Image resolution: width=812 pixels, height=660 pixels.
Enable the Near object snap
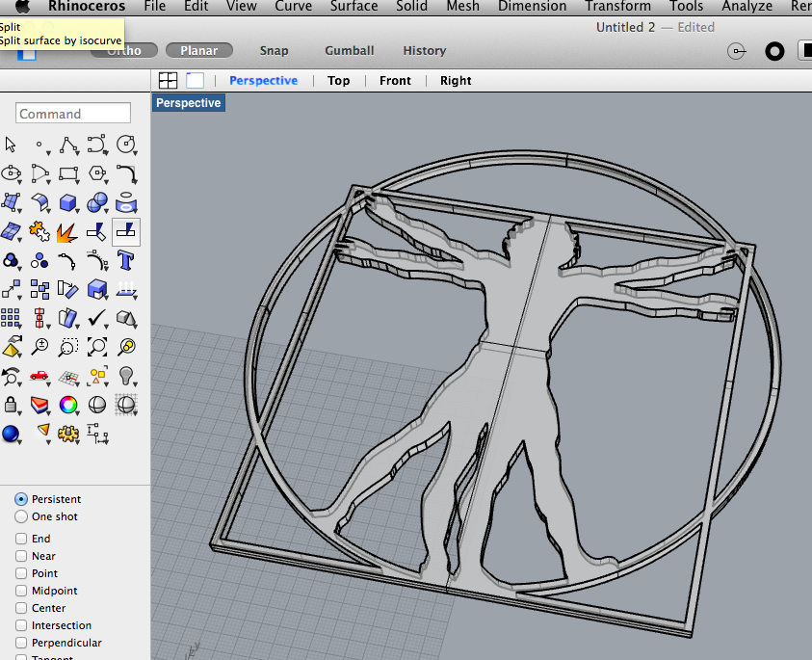[x=21, y=556]
